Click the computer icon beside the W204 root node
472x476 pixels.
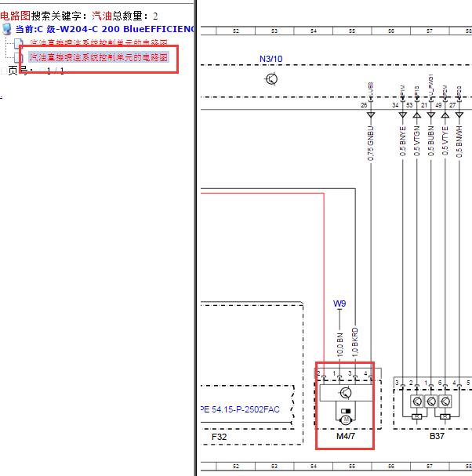point(7,29)
